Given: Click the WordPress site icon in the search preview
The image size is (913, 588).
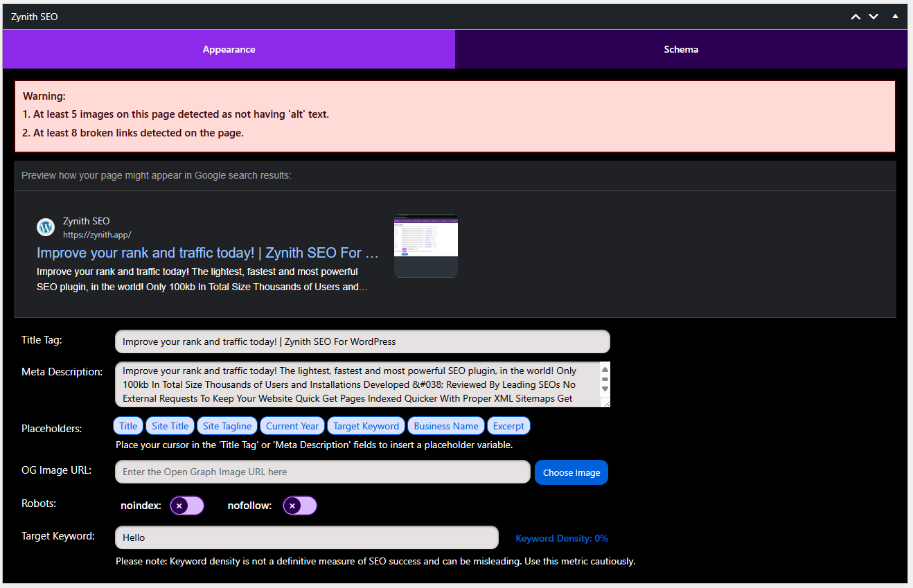Looking at the screenshot, I should pos(46,226).
